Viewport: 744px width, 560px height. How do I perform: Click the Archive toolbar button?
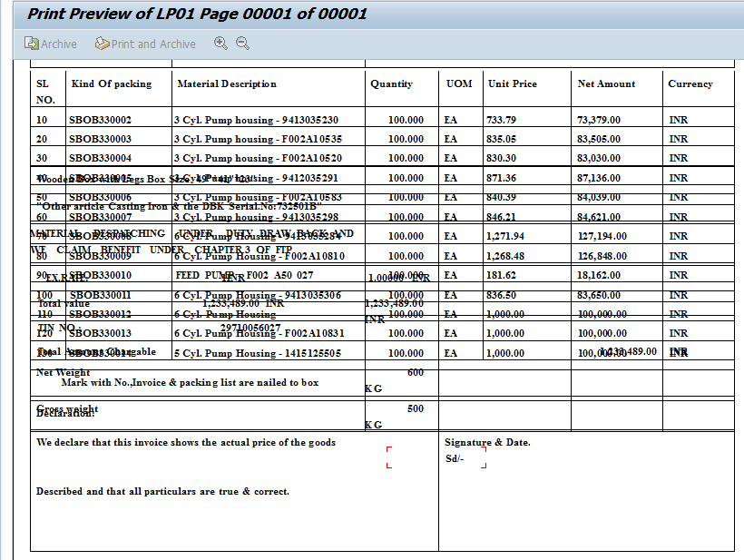click(x=50, y=44)
